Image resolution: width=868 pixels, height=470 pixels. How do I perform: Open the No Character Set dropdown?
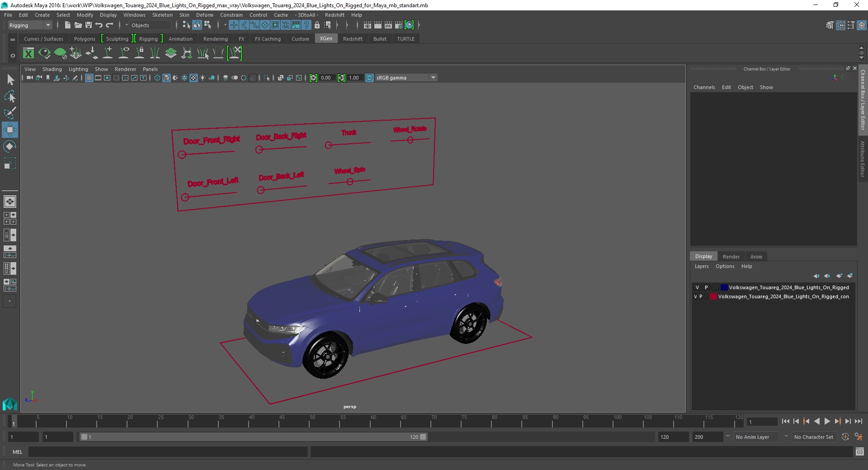[x=815, y=437]
